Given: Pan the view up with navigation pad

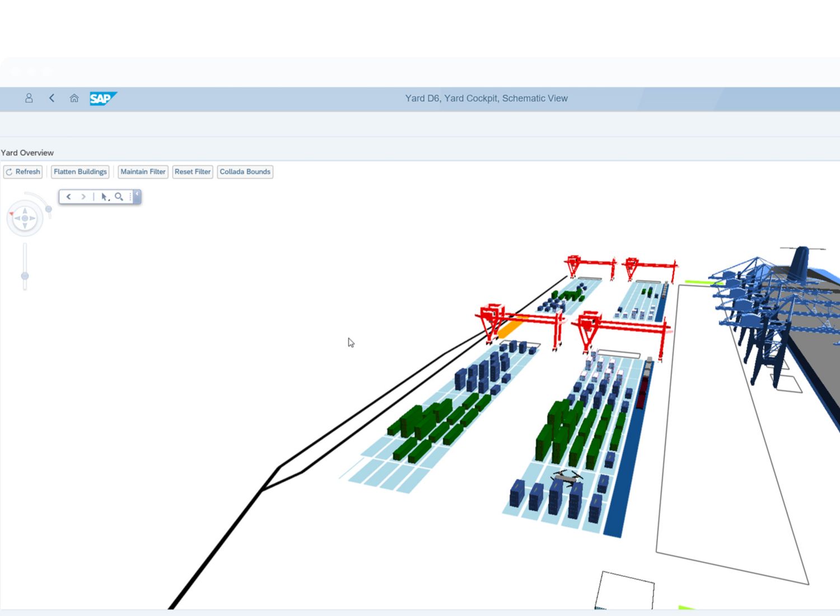Looking at the screenshot, I should click(25, 211).
